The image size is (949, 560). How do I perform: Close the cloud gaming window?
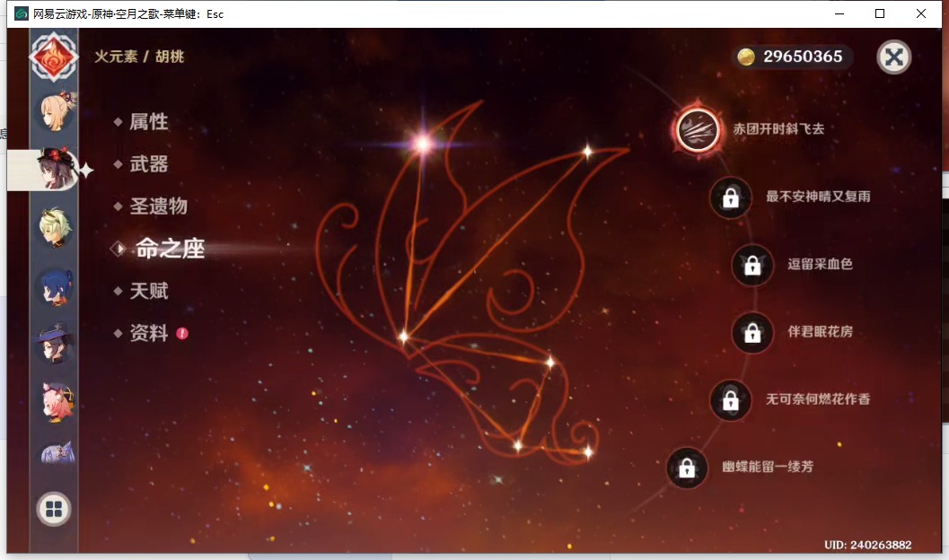(921, 13)
